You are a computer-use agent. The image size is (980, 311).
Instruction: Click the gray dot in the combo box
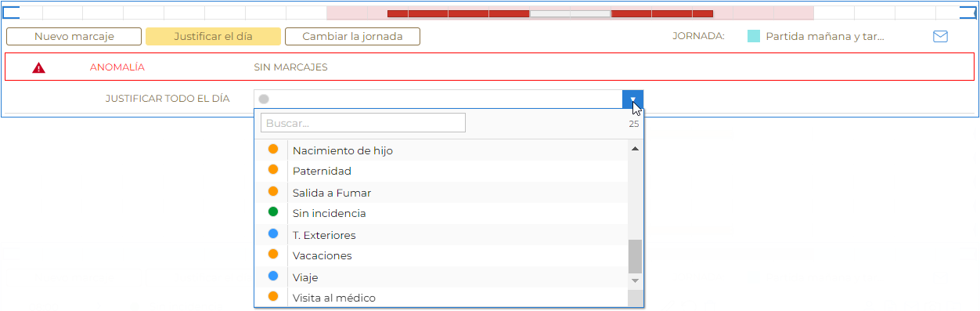click(x=264, y=99)
